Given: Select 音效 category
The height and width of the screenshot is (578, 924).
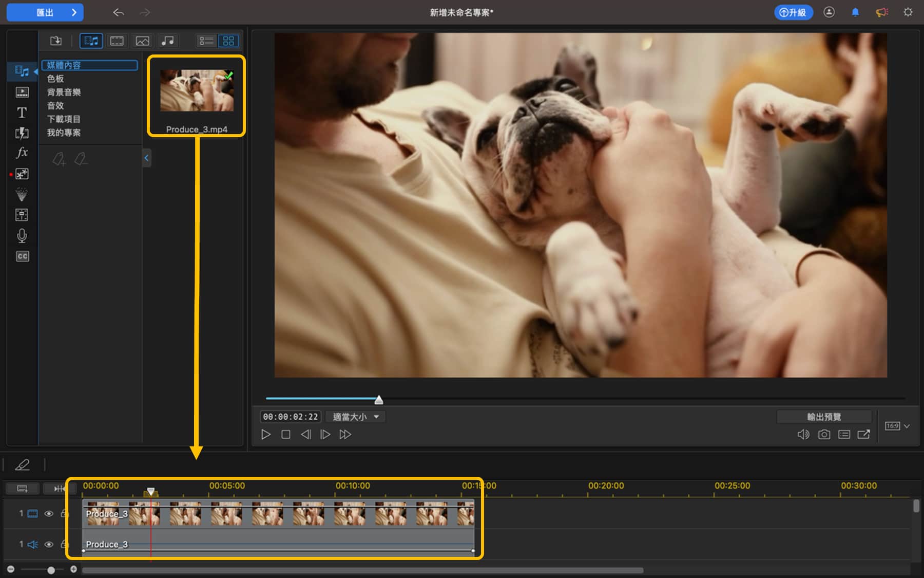Looking at the screenshot, I should click(55, 106).
